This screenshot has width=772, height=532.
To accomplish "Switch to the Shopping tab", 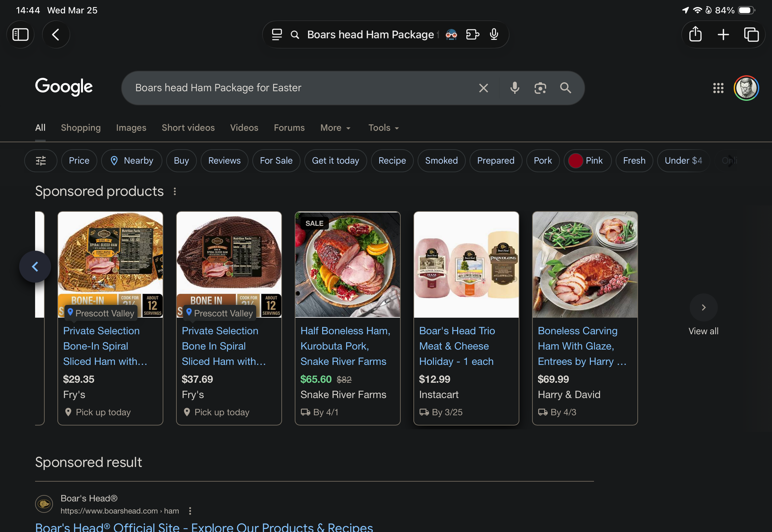I will coord(81,128).
